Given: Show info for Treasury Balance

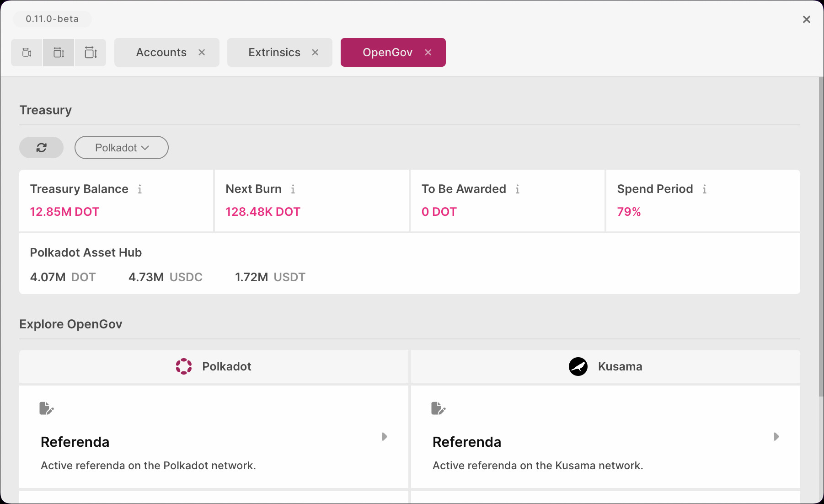Looking at the screenshot, I should (140, 189).
